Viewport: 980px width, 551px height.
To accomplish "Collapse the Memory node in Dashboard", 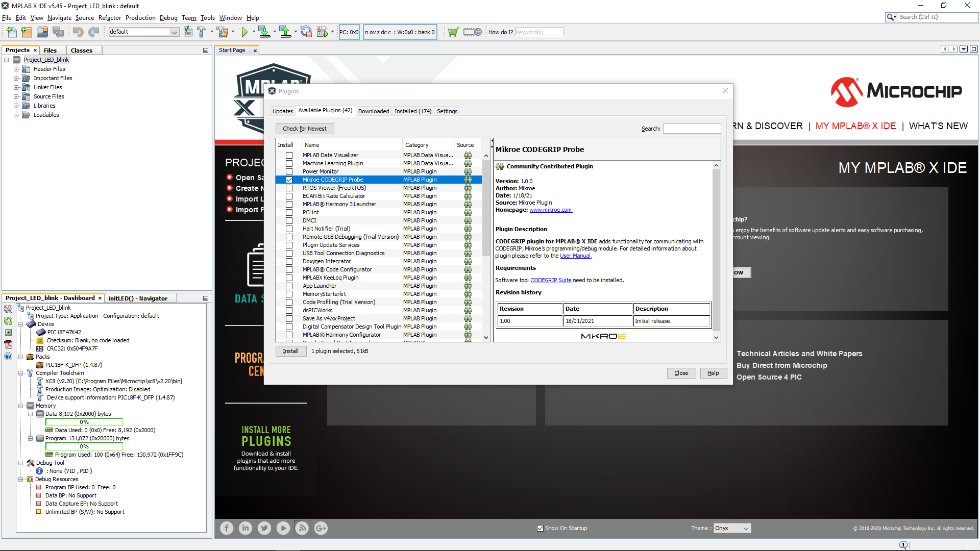I will tap(21, 406).
